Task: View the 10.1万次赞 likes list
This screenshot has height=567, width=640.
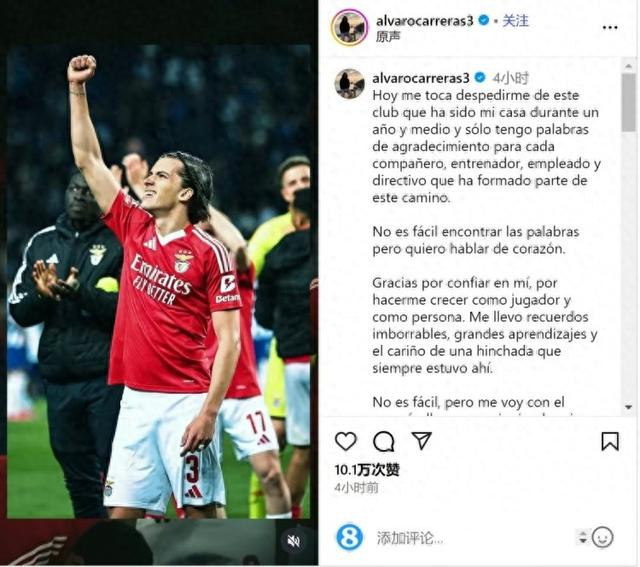Action: click(367, 470)
